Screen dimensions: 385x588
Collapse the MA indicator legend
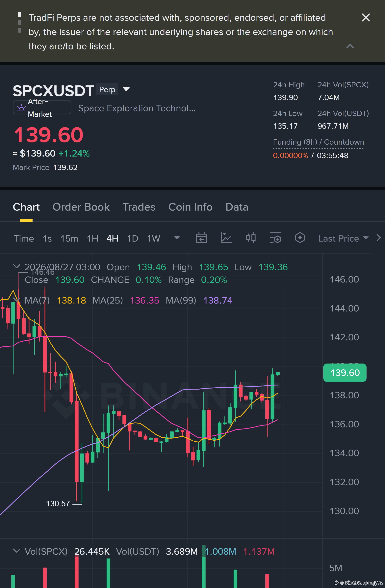(x=16, y=300)
